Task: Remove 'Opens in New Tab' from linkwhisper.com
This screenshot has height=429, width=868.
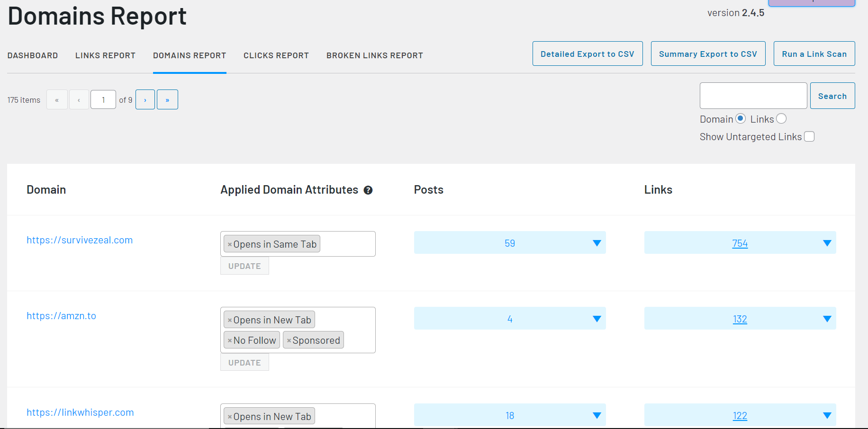Action: pos(229,416)
